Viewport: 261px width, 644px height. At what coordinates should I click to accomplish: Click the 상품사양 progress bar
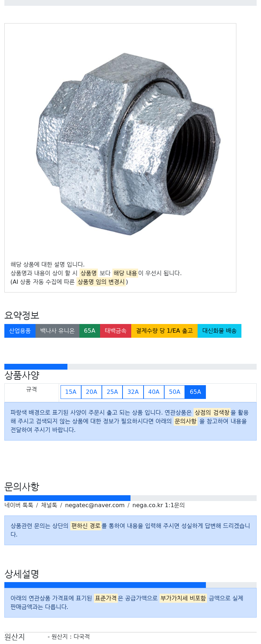130,367
